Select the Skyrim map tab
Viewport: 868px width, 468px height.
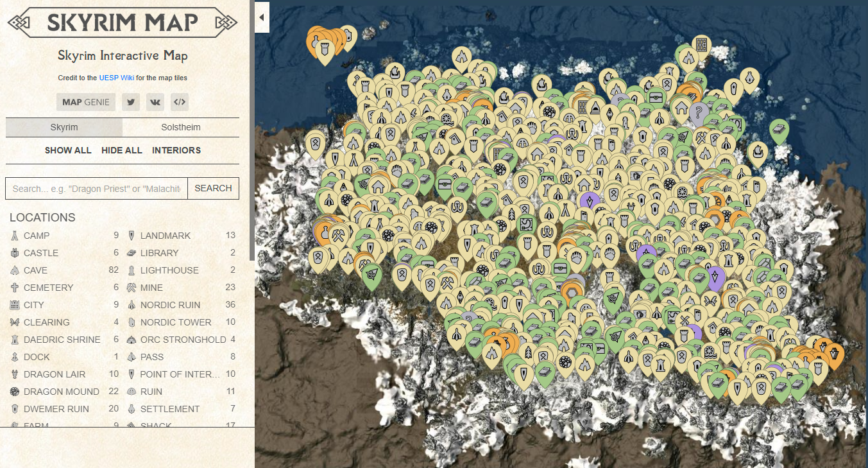click(64, 127)
